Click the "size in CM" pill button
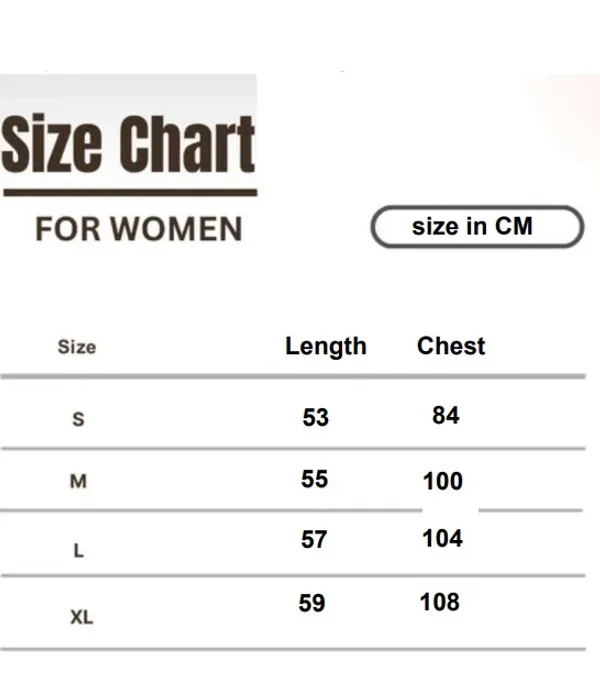This screenshot has width=600, height=688. 476,227
